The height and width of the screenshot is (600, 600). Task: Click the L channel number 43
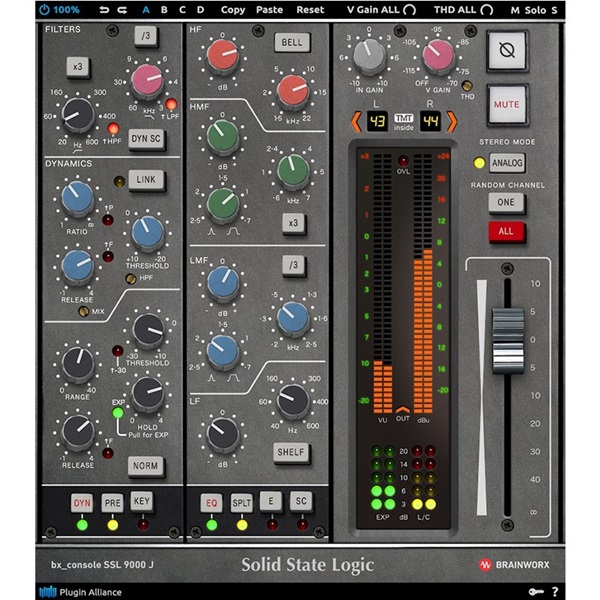(377, 121)
